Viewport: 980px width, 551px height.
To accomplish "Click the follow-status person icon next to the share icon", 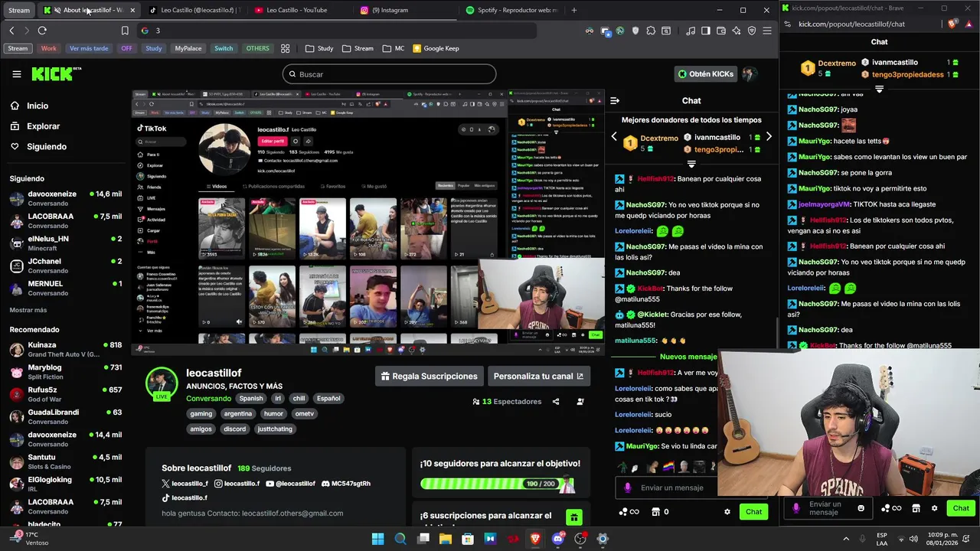I will (x=580, y=402).
